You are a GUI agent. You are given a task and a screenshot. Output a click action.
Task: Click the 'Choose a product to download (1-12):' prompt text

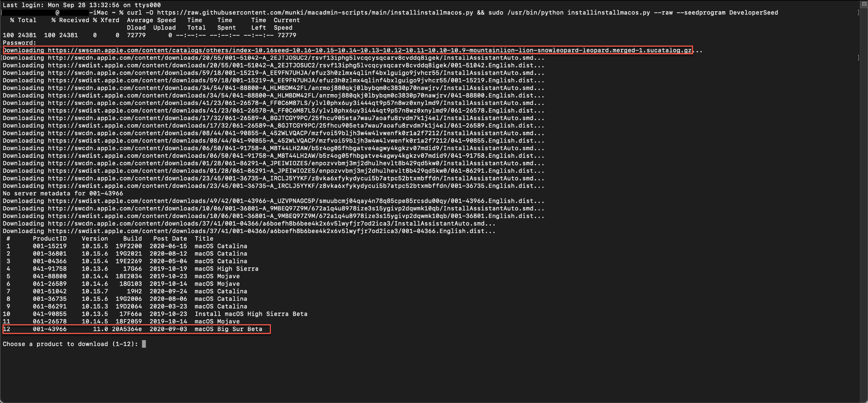tap(71, 344)
